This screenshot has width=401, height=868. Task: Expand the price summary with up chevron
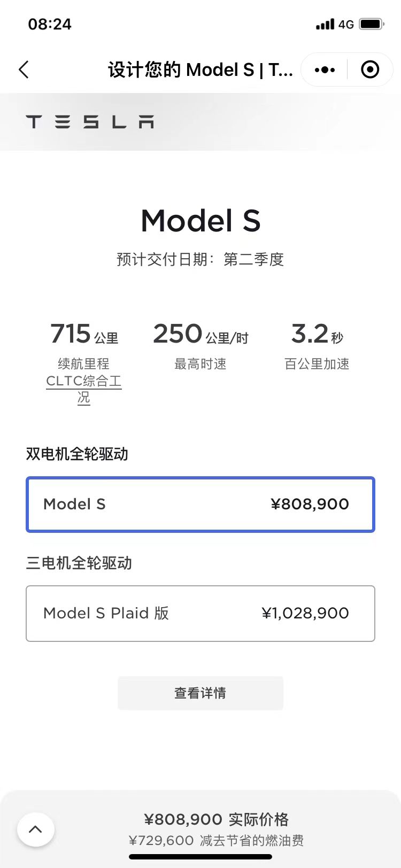36,829
